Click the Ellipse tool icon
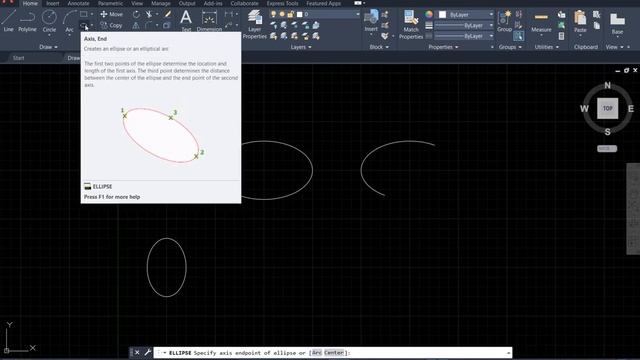This screenshot has height=360, width=640. point(84,26)
